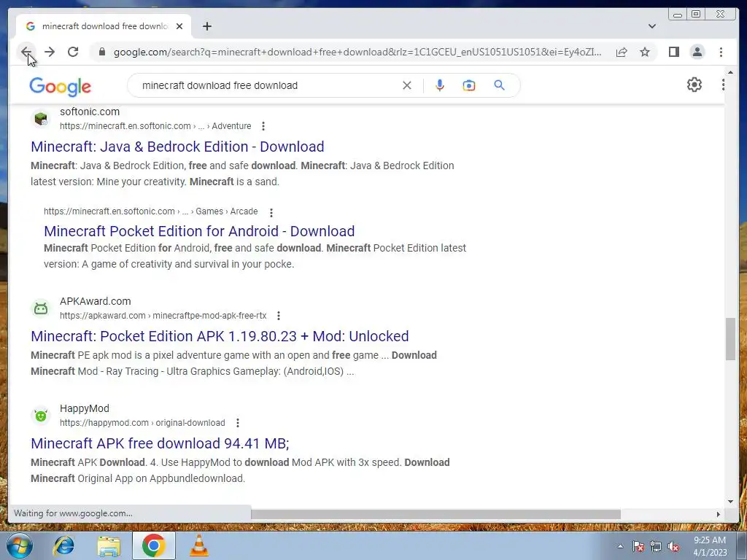Show hidden tray icons arrow
747x560 pixels.
pyautogui.click(x=620, y=547)
